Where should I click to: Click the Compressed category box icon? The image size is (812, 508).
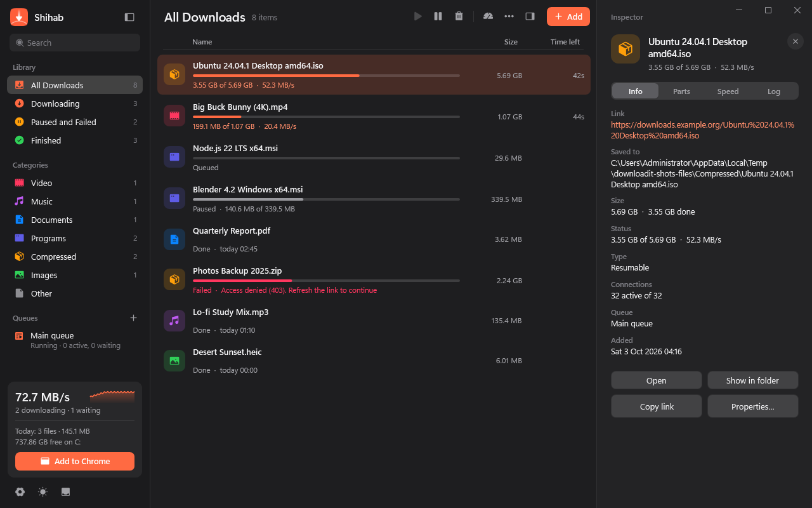coord(19,257)
